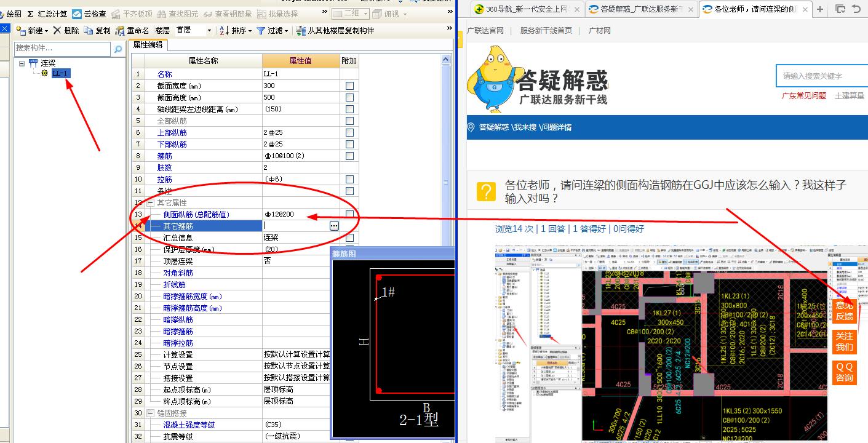Click the ellipsis button for 其它箍筋

(334, 226)
